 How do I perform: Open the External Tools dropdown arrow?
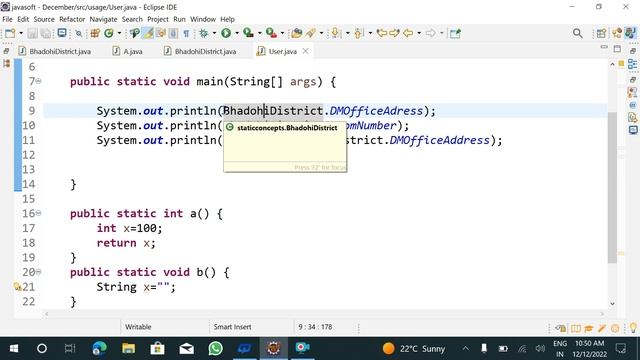pos(282,33)
